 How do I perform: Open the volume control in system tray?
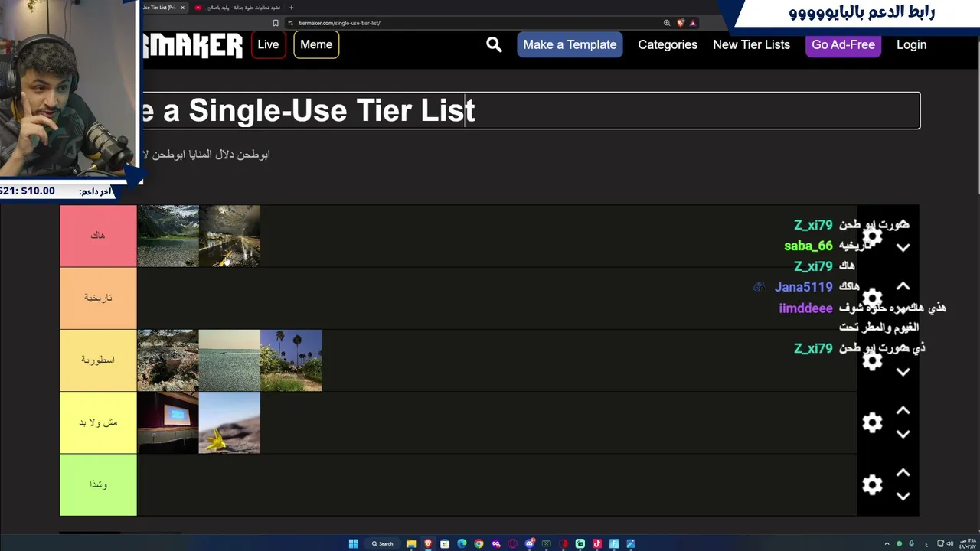[949, 543]
